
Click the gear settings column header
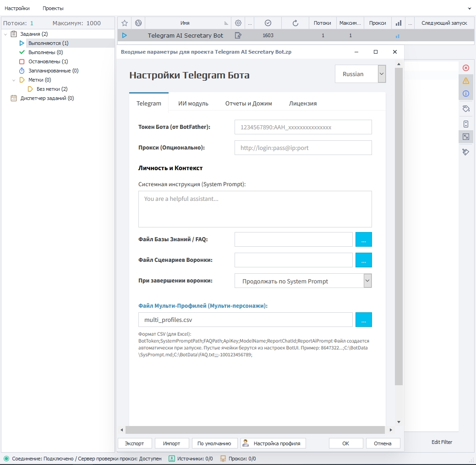238,23
